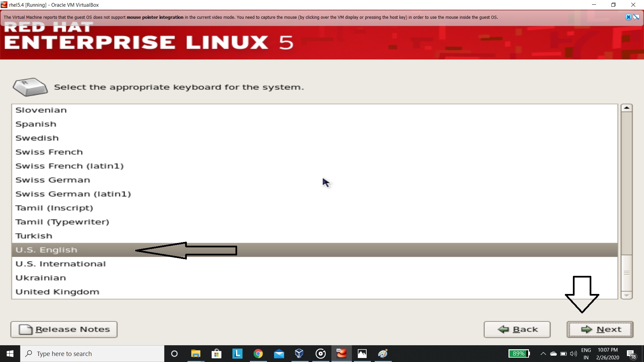
Task: Show hidden system tray icons
Action: [543, 354]
